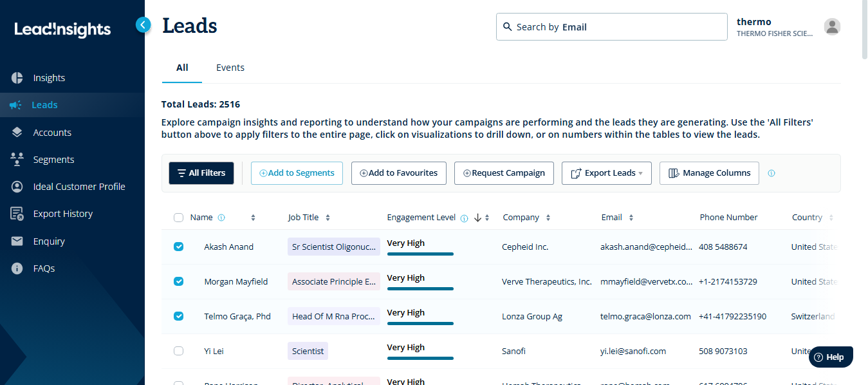The height and width of the screenshot is (385, 868).
Task: Click the LeadInsights logo
Action: [x=62, y=30]
